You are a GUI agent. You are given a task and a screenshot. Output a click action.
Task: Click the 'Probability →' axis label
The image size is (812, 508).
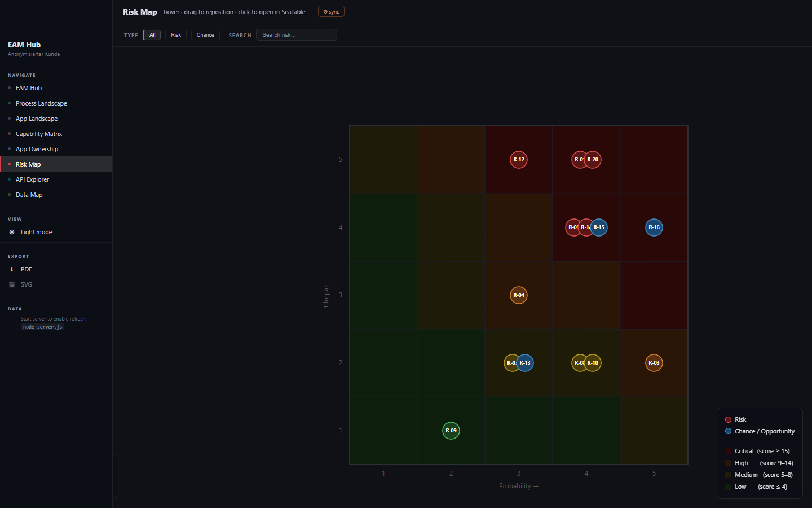tap(519, 486)
